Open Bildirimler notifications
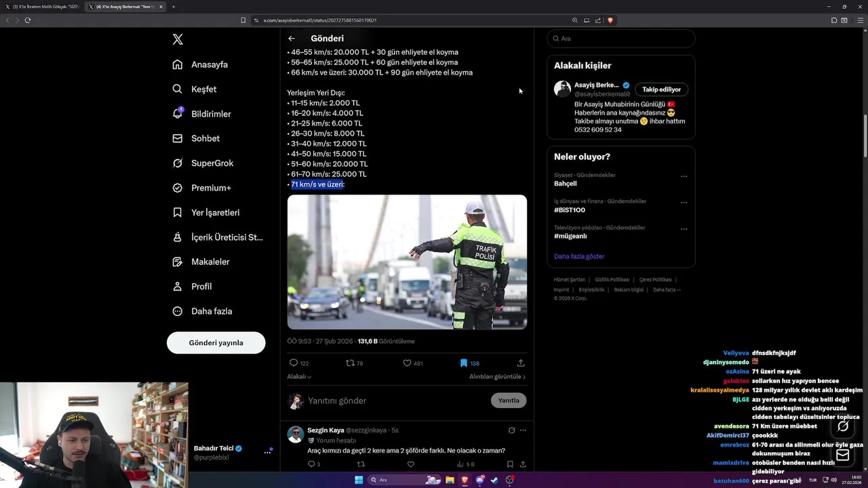Screen dimensions: 868x488 coord(201,114)
